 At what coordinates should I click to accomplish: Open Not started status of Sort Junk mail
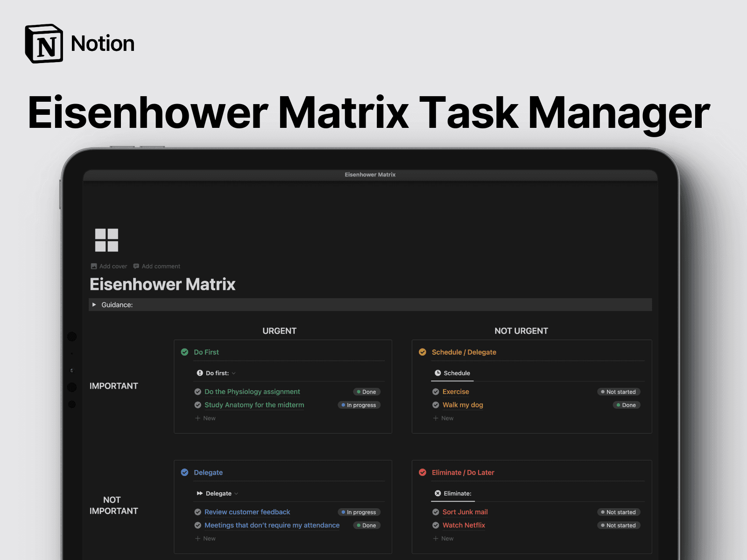tap(619, 512)
